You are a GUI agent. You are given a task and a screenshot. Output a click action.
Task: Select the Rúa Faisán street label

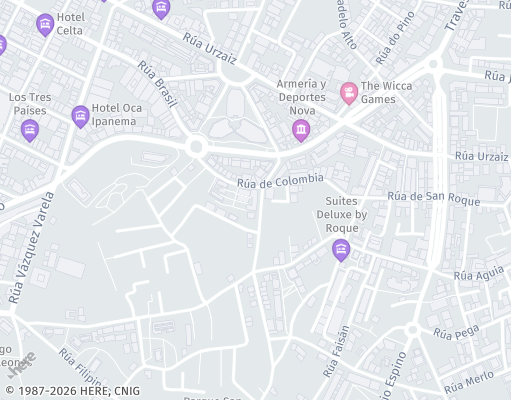(x=336, y=351)
